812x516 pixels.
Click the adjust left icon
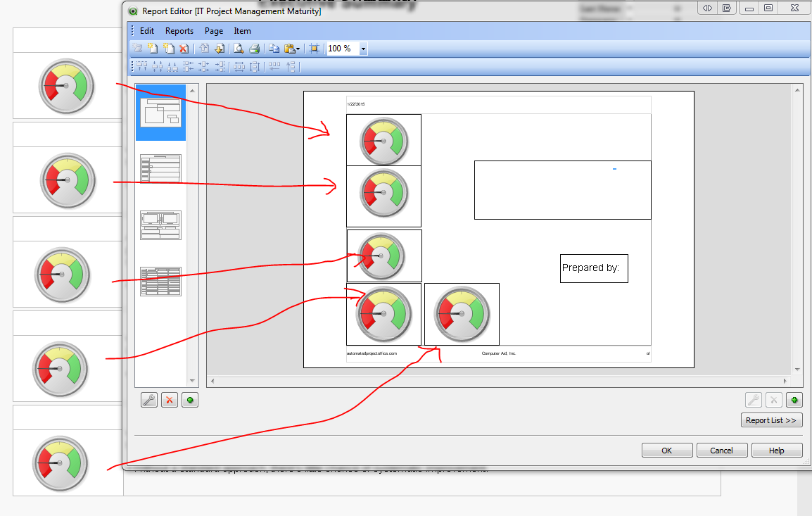(274, 66)
